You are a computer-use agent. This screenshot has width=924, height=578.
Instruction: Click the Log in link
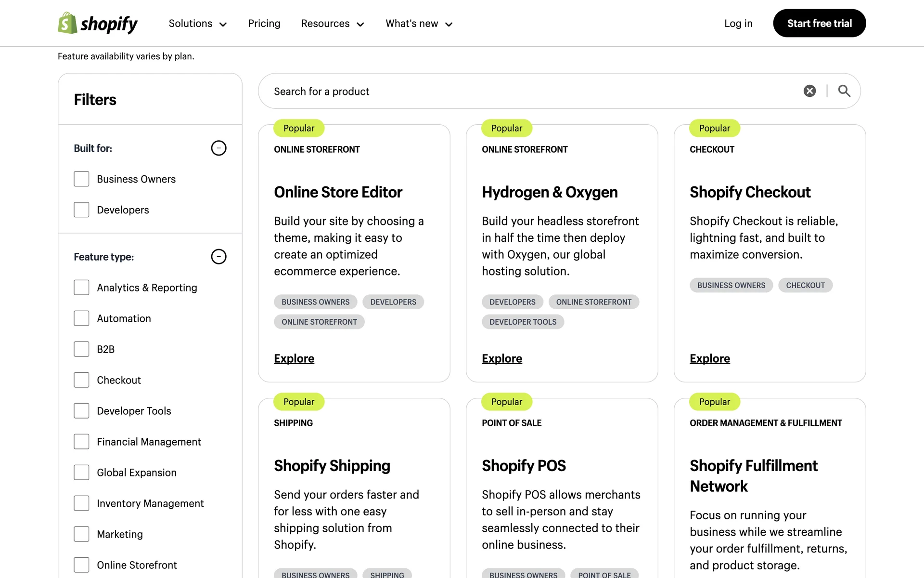[x=738, y=24]
